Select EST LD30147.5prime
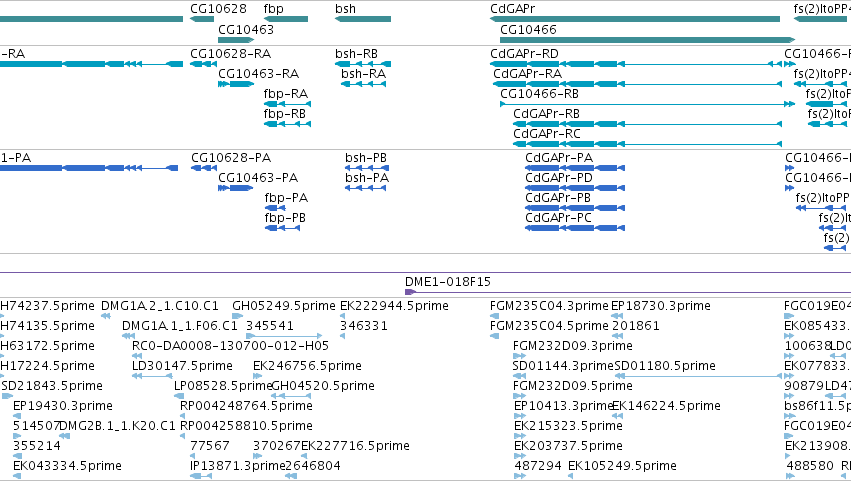Screen dimensions: 851x481 tap(182, 366)
